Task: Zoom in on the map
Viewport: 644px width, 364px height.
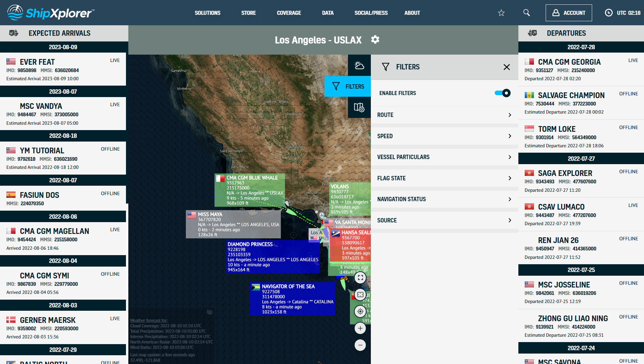Action: 360,328
